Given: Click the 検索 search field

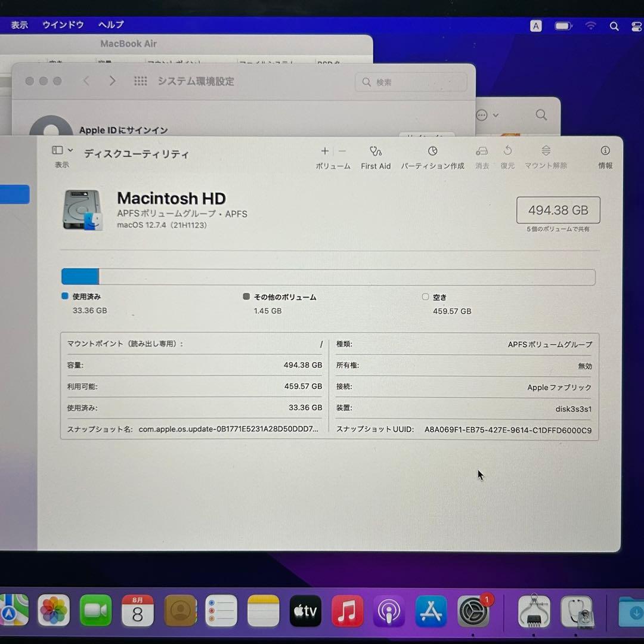Looking at the screenshot, I should (x=411, y=82).
